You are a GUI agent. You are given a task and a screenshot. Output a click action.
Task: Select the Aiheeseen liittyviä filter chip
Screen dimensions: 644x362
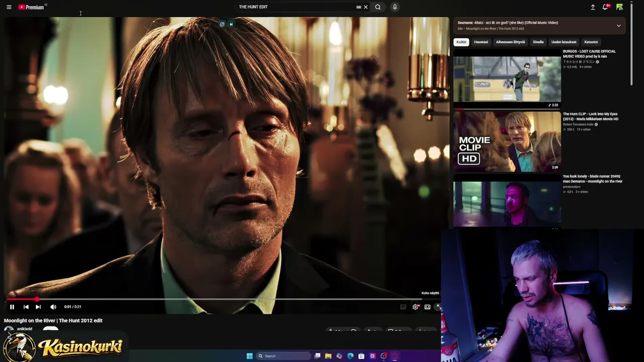510,42
